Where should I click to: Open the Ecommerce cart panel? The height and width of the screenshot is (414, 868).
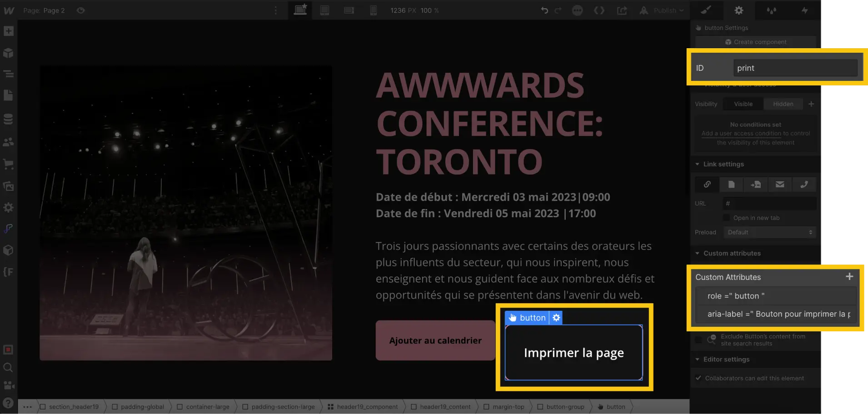click(x=9, y=164)
